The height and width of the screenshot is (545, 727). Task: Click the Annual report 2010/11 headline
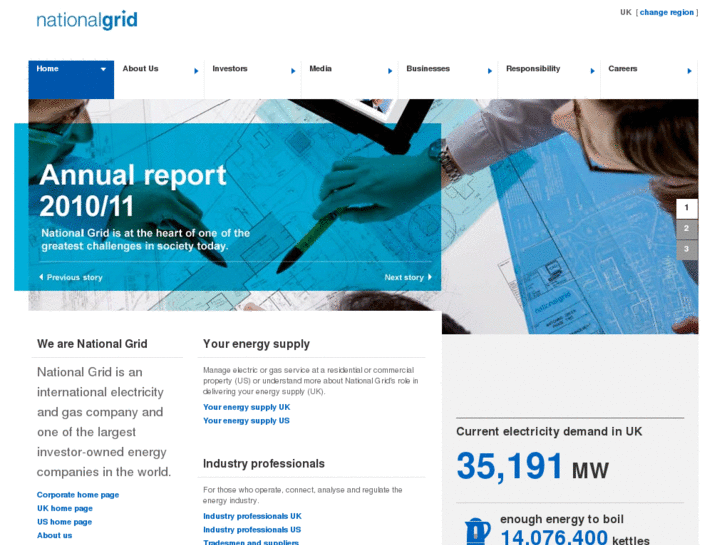133,191
